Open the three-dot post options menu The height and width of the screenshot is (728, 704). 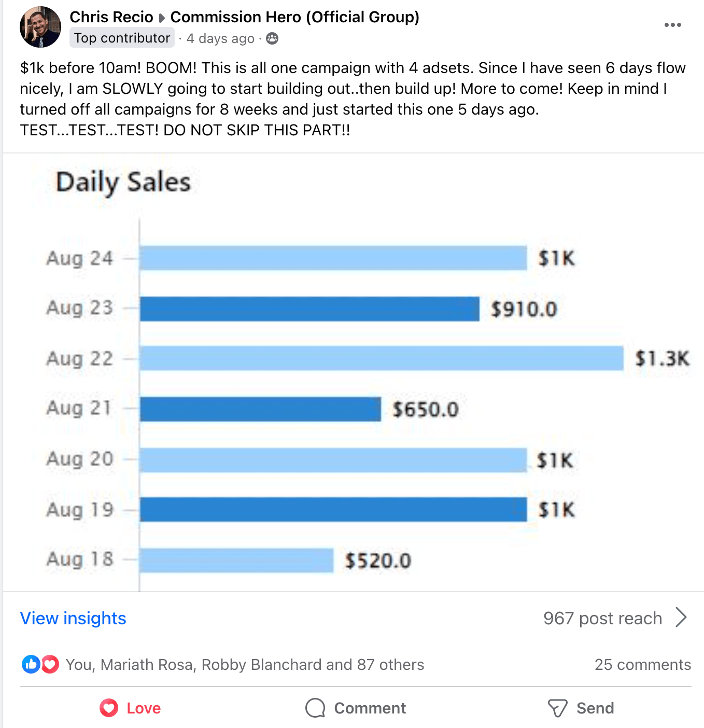point(672,25)
